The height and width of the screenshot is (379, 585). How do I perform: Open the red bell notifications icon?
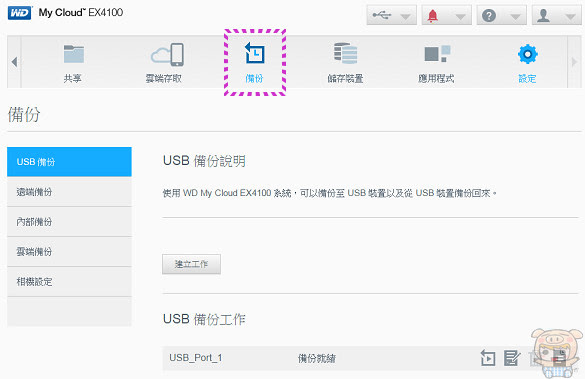pos(432,16)
